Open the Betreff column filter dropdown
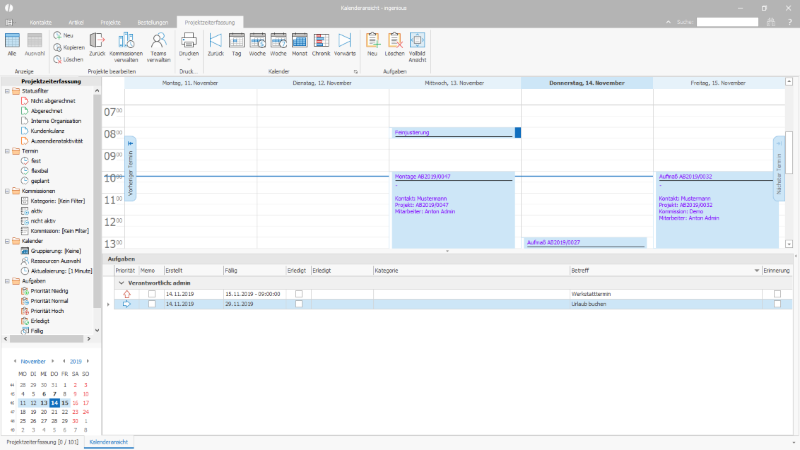The width and height of the screenshot is (800, 450). coord(757,270)
